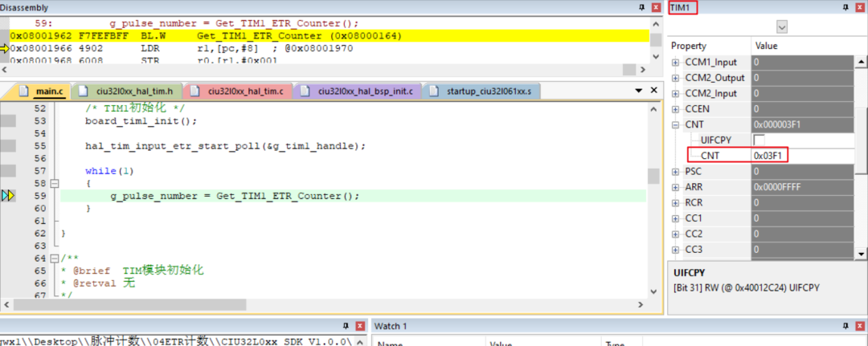Toggle the UIFCPY checkbox
Screen dimensions: 868x346
tap(759, 140)
